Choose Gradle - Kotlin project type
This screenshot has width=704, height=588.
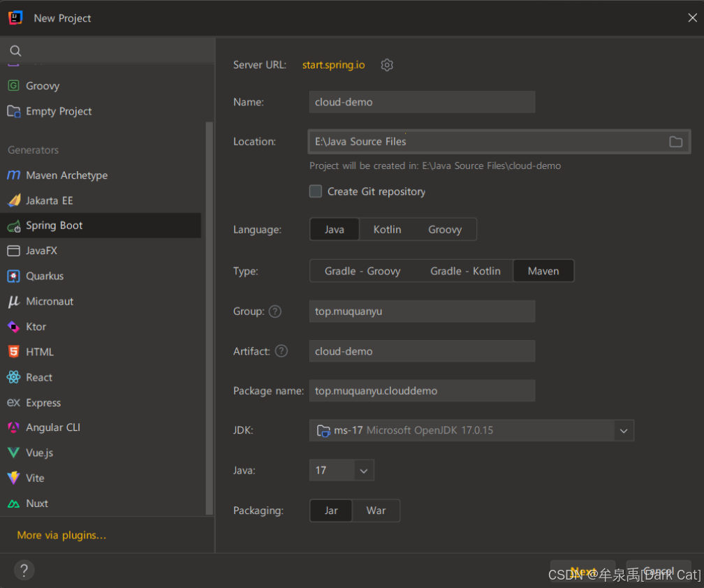click(x=465, y=271)
